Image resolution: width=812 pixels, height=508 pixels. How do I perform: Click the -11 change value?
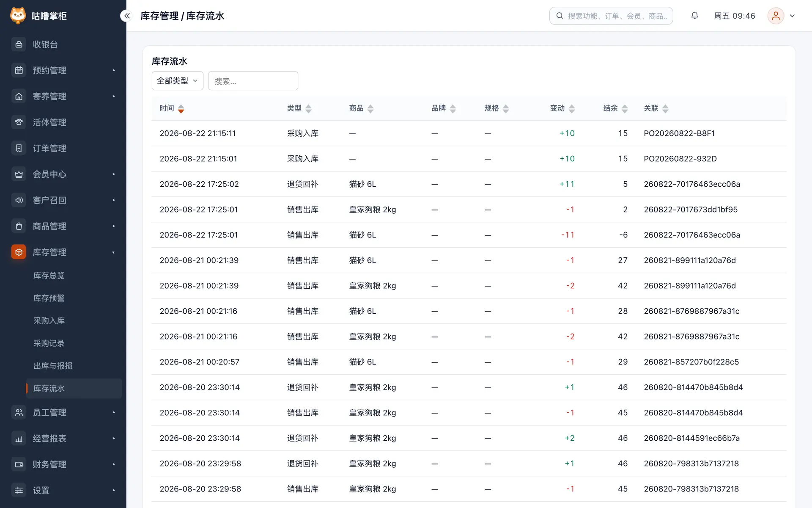pyautogui.click(x=568, y=235)
